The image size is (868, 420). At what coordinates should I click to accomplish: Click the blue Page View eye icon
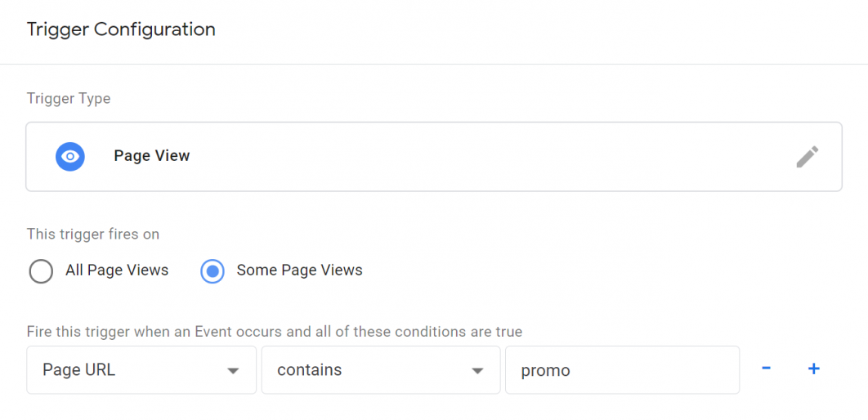[70, 156]
